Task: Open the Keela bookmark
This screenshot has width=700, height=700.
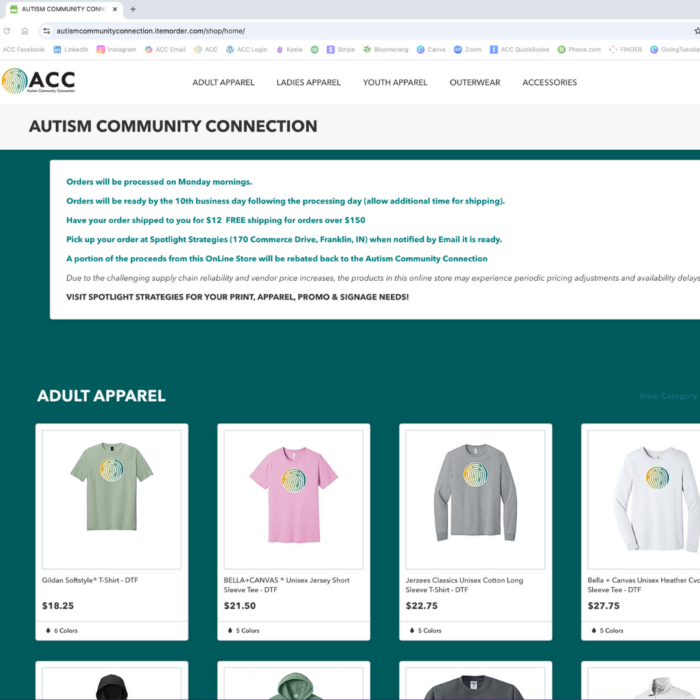Action: [289, 50]
